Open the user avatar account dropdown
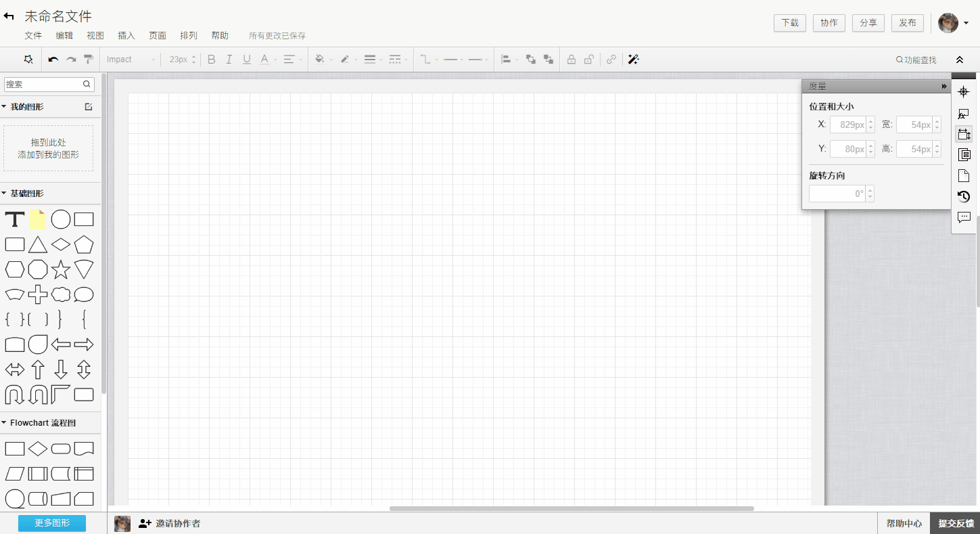The height and width of the screenshot is (534, 980). (x=954, y=23)
